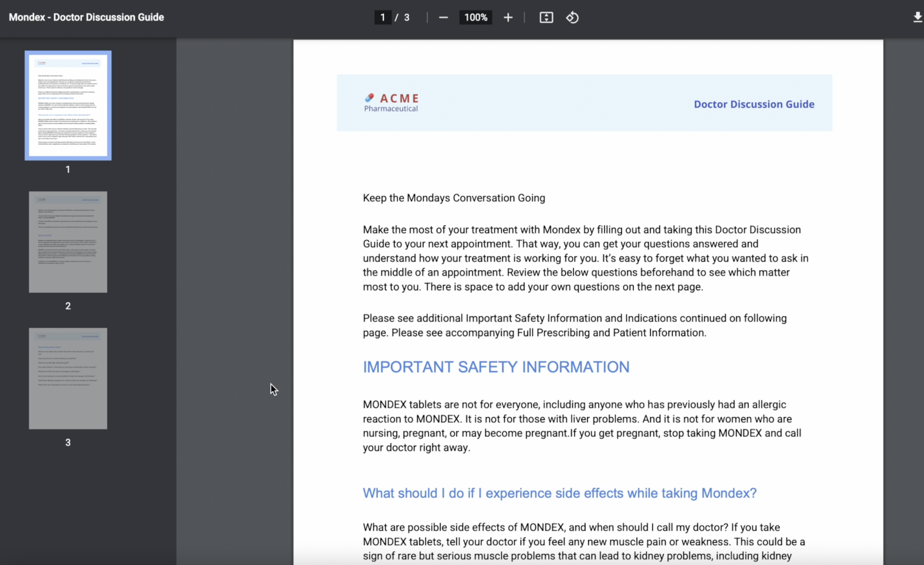
Task: Click the 100% zoom level field
Action: pos(475,18)
